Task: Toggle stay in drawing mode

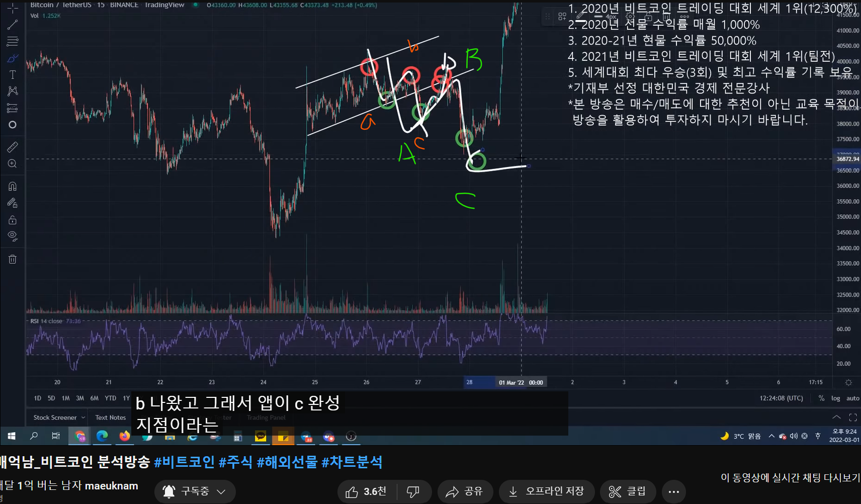Action: [13, 203]
